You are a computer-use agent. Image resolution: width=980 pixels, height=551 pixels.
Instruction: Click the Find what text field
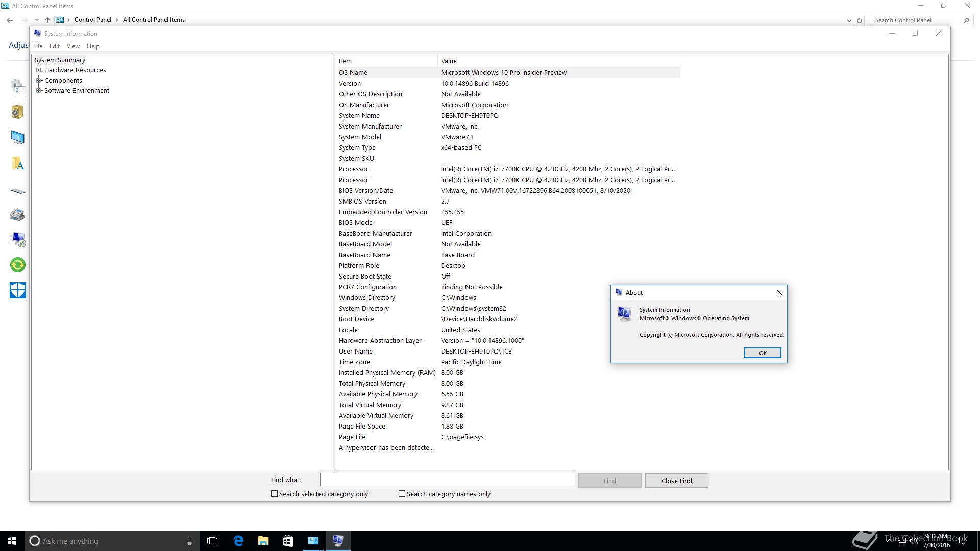tap(447, 480)
